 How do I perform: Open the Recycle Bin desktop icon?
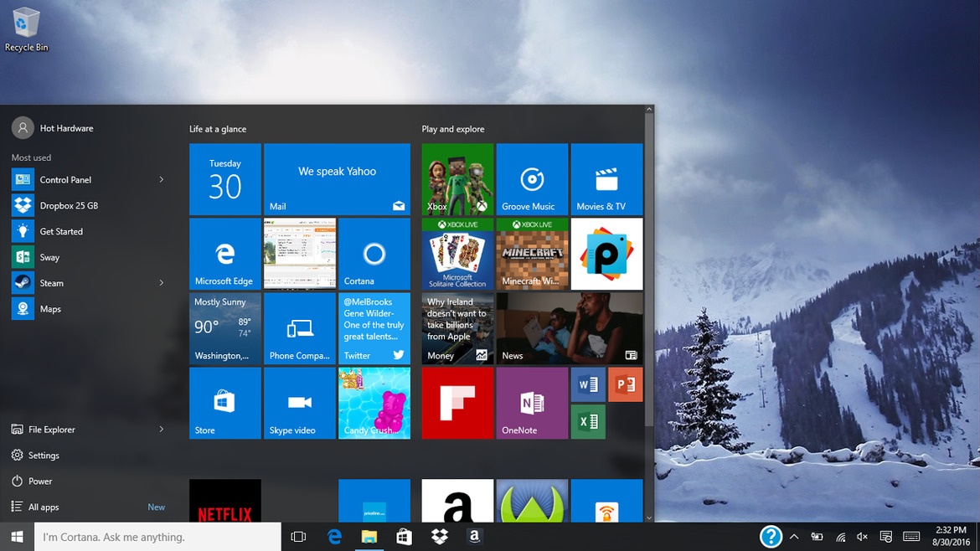click(26, 29)
